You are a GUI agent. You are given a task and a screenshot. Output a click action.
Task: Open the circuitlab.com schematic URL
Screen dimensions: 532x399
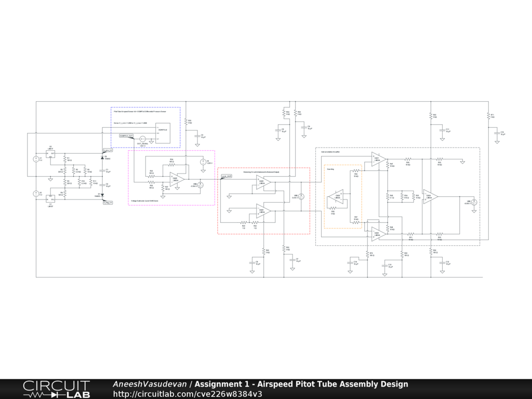(x=188, y=394)
